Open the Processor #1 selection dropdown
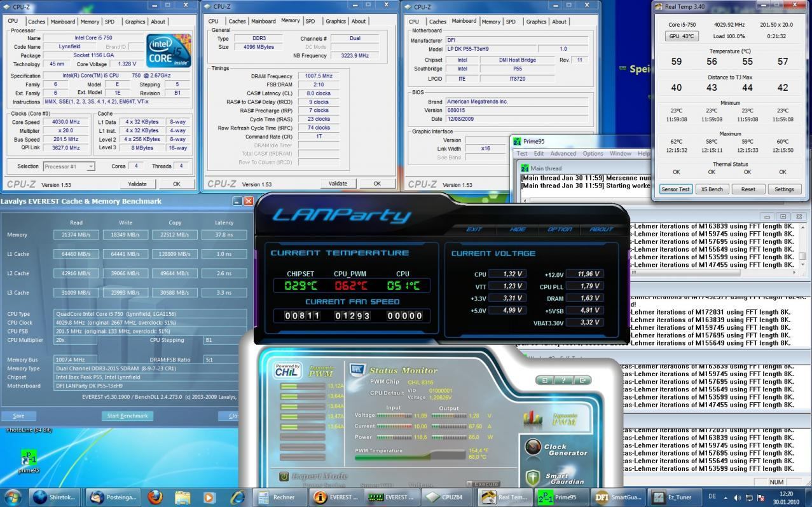 point(69,166)
